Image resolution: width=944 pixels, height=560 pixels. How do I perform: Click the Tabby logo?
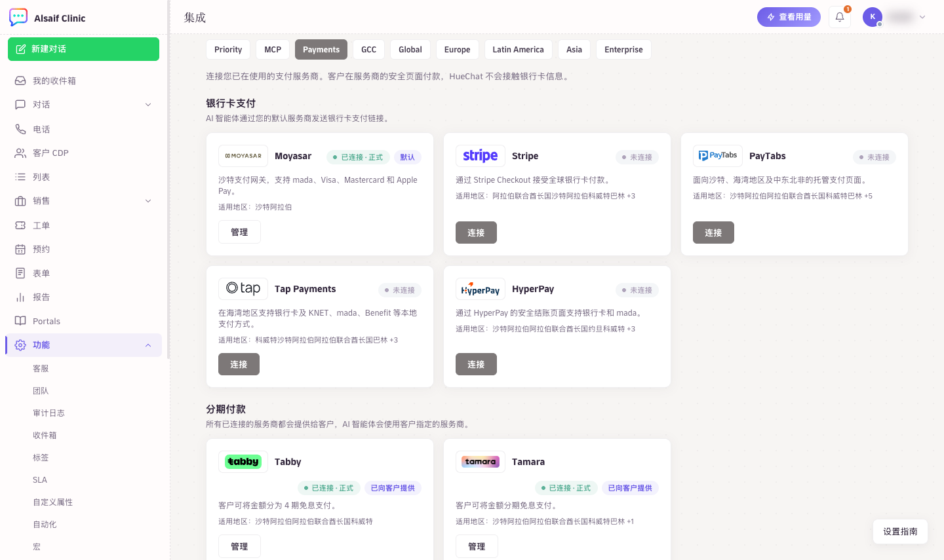pos(243,462)
